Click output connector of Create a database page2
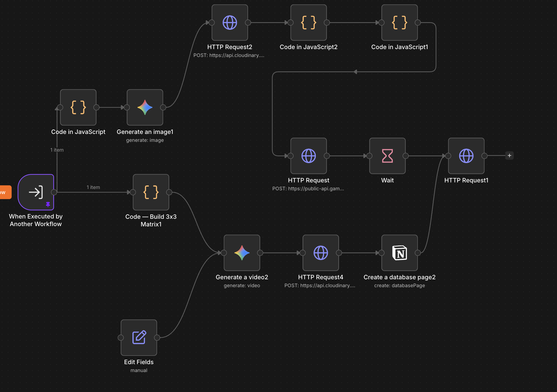The height and width of the screenshot is (392, 557). pos(418,253)
